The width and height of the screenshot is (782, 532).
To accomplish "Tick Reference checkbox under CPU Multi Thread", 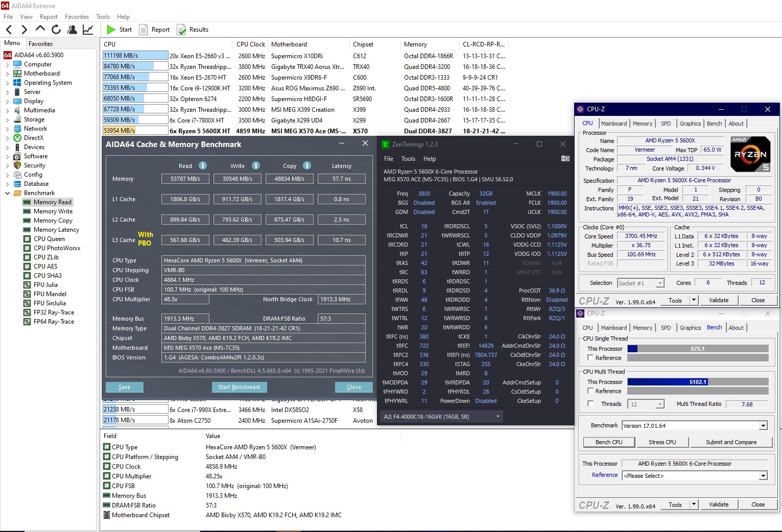I will pos(590,391).
